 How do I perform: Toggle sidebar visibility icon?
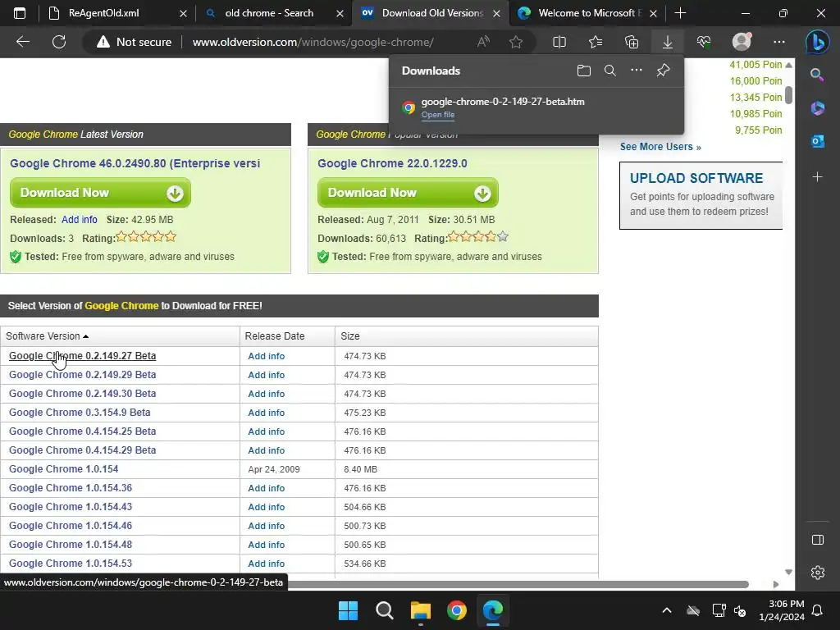coord(818,540)
